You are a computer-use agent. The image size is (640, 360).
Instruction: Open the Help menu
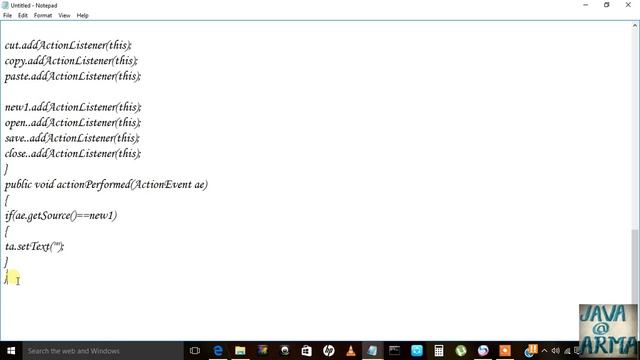point(82,16)
